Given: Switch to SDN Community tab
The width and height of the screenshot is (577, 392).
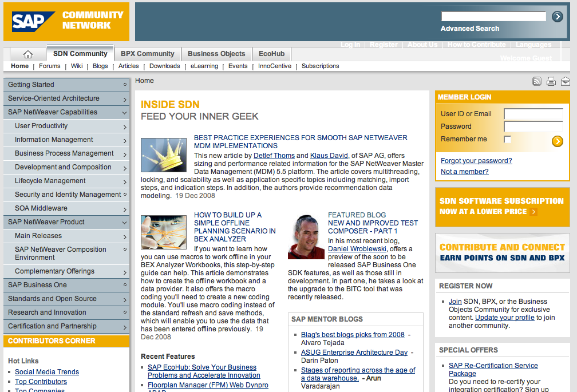Looking at the screenshot, I should pos(80,54).
